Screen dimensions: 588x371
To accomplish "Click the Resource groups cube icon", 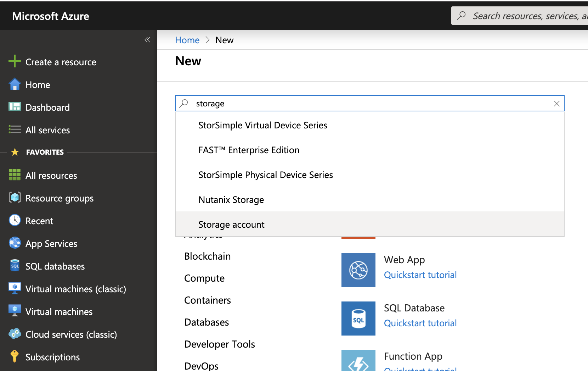I will (x=15, y=198).
